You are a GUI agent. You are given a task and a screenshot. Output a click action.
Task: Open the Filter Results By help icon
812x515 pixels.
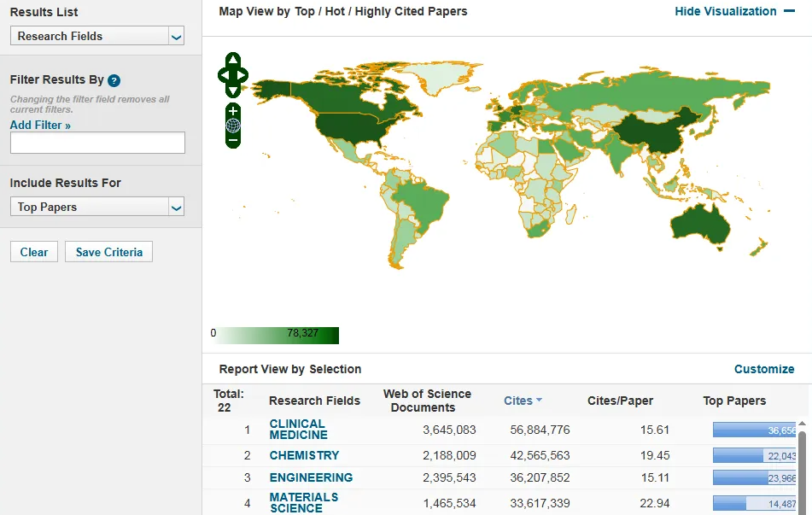tap(114, 80)
